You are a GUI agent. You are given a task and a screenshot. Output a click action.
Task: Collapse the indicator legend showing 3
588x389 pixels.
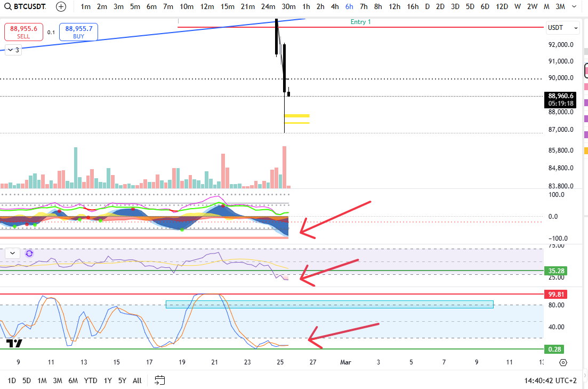pos(13,50)
